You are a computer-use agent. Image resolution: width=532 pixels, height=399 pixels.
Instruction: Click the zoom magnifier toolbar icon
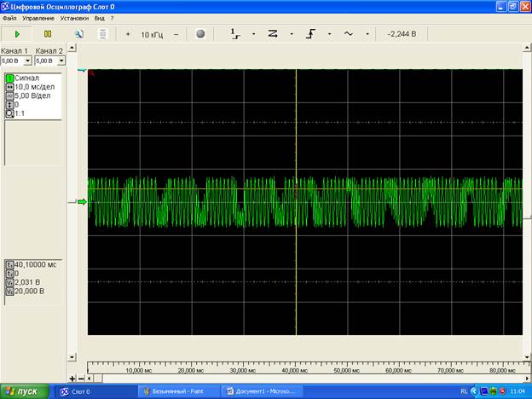coord(78,34)
